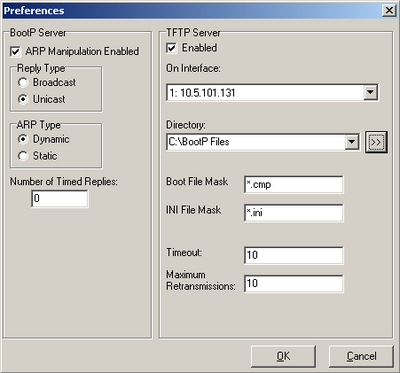Click the INI File Mask field
400x373 pixels.
pos(293,213)
